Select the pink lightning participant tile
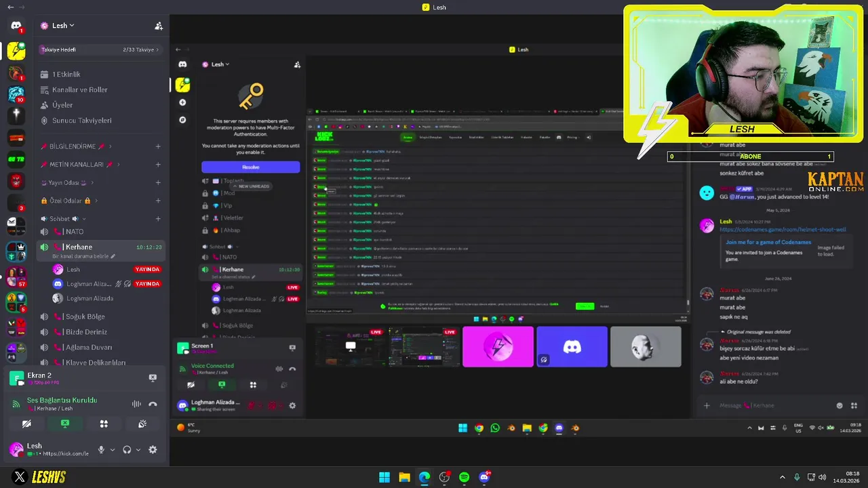Screen dimensions: 868x488 (498, 346)
